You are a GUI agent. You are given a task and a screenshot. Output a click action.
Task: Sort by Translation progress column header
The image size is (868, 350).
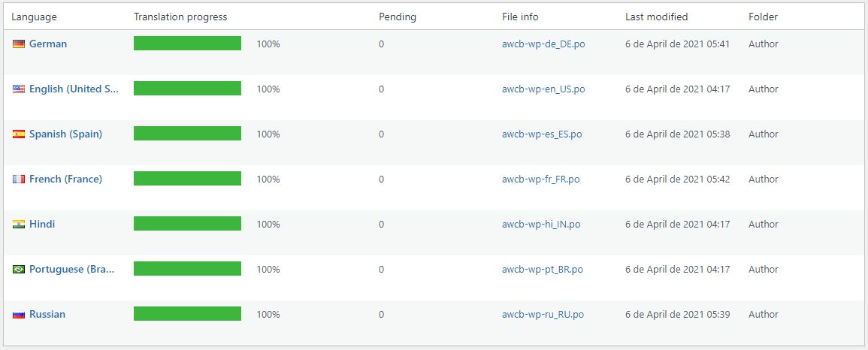pos(180,17)
